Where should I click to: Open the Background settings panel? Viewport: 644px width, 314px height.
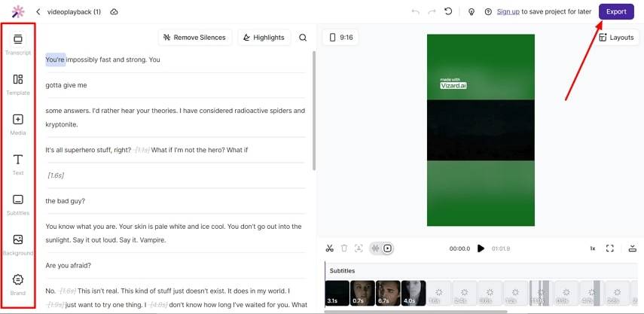coord(18,245)
